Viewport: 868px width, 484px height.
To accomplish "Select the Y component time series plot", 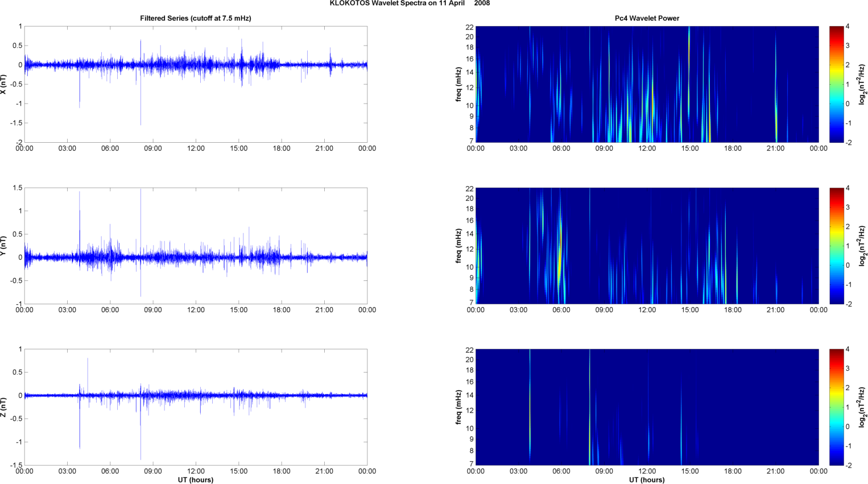I will point(196,246).
